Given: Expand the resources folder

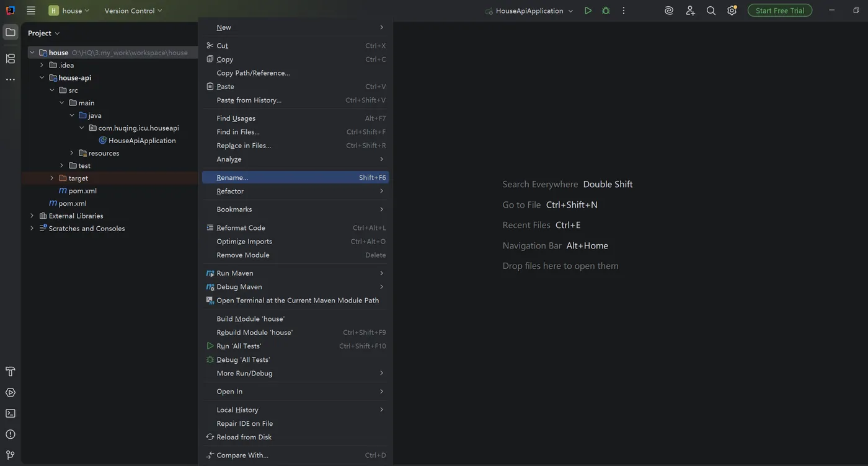Looking at the screenshot, I should [72, 153].
